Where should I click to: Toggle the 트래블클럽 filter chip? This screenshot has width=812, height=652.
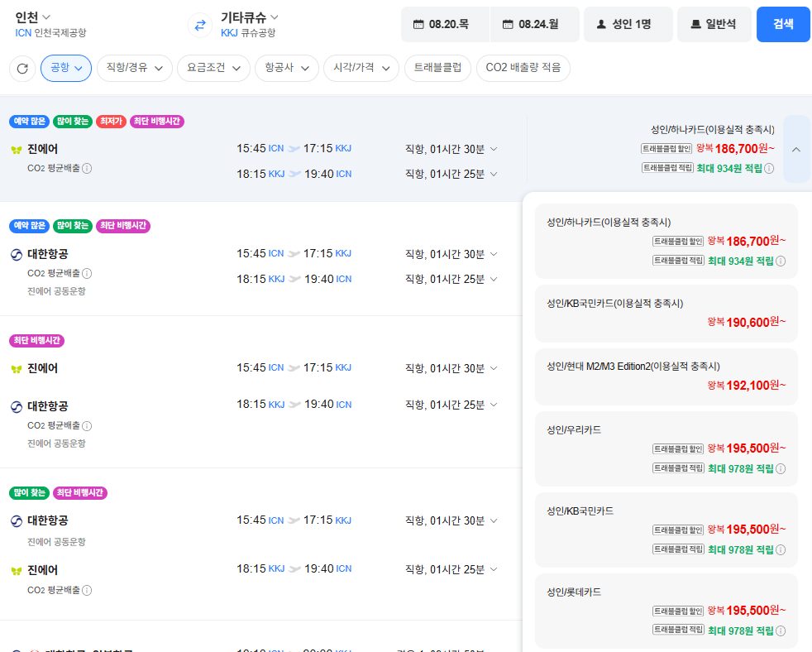click(x=437, y=68)
